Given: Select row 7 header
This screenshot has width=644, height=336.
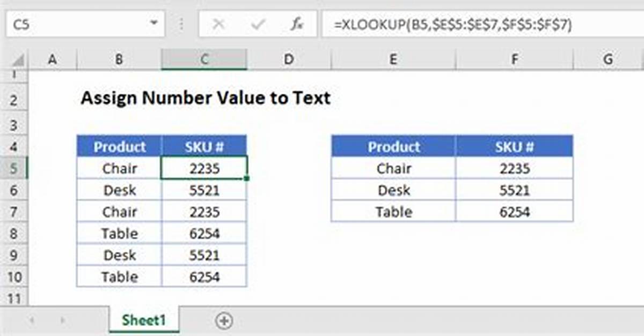Looking at the screenshot, I should pyautogui.click(x=14, y=212).
